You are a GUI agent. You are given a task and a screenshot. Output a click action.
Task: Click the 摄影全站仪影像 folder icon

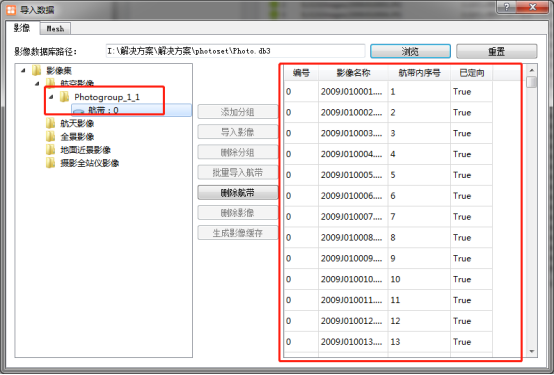tap(51, 163)
